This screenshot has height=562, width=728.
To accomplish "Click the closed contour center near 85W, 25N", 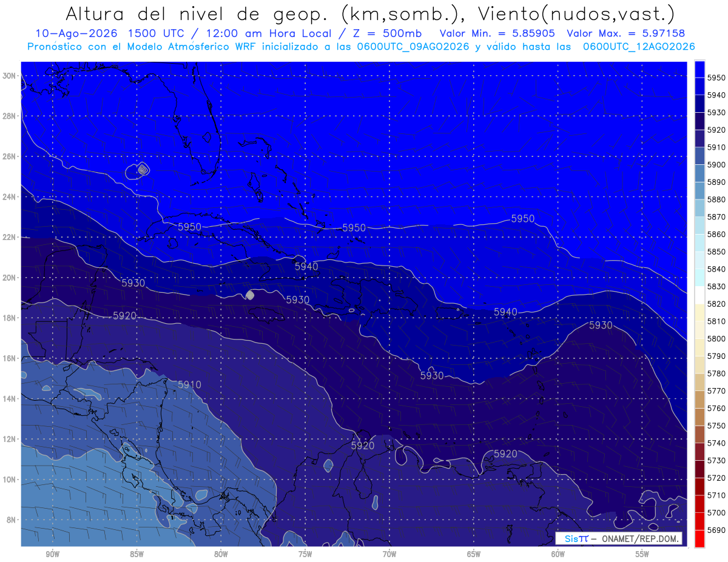I will [142, 170].
